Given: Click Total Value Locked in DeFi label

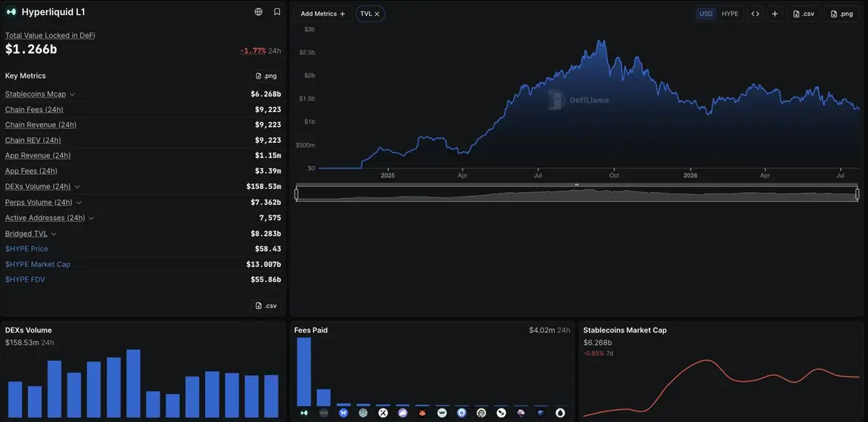Looking at the screenshot, I should point(51,36).
